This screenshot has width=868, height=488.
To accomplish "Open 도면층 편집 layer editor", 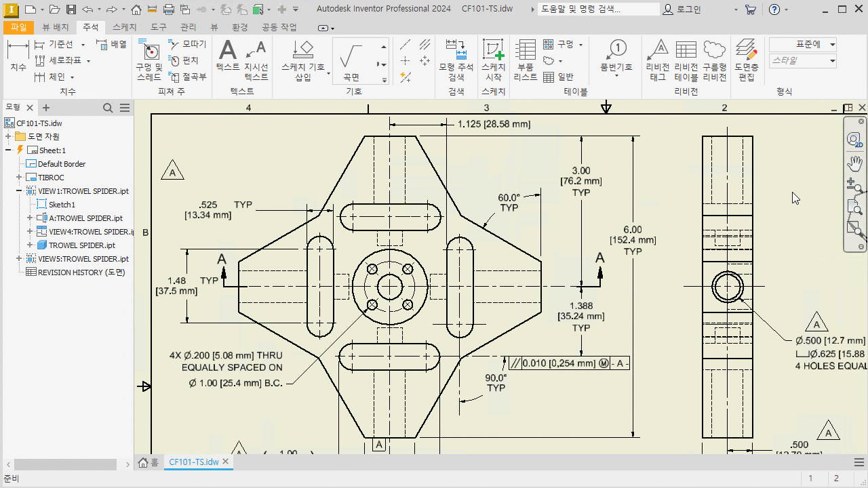I will coord(747,60).
